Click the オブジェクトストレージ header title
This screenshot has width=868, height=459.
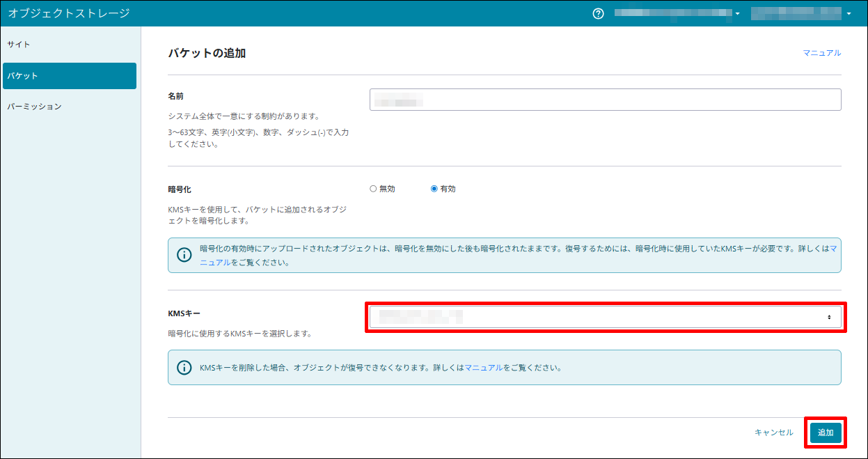point(69,13)
